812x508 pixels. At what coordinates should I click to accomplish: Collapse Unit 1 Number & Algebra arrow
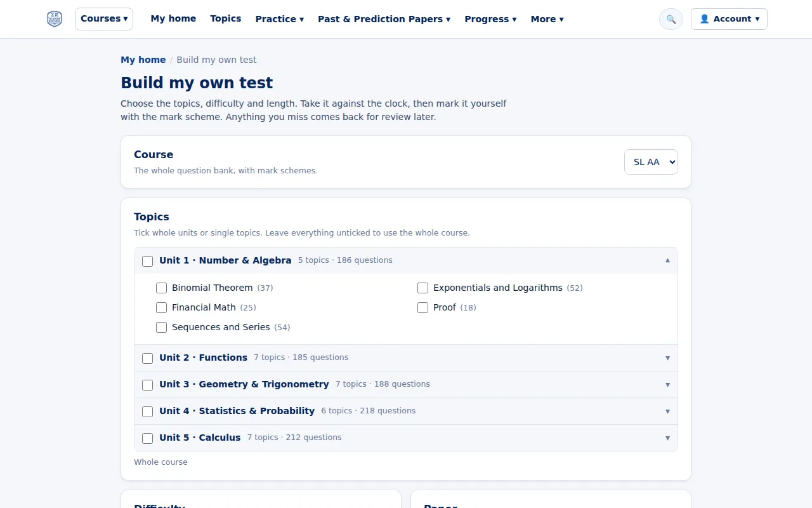point(667,260)
